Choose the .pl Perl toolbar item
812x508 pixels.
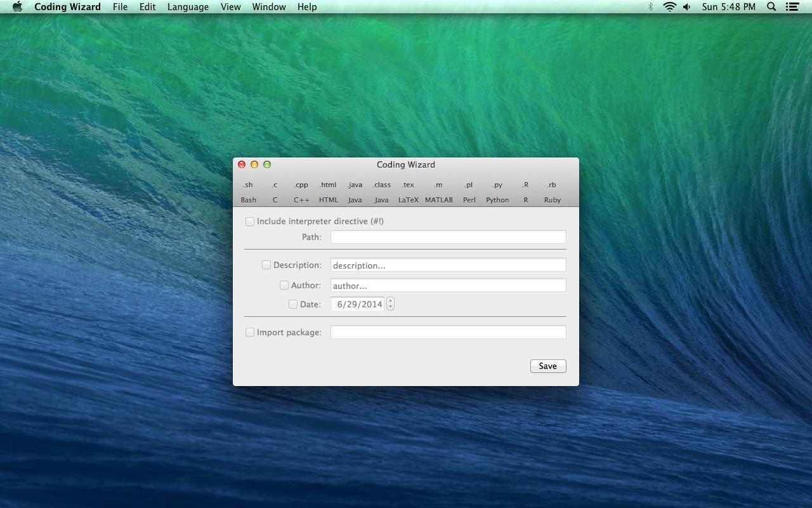(469, 192)
